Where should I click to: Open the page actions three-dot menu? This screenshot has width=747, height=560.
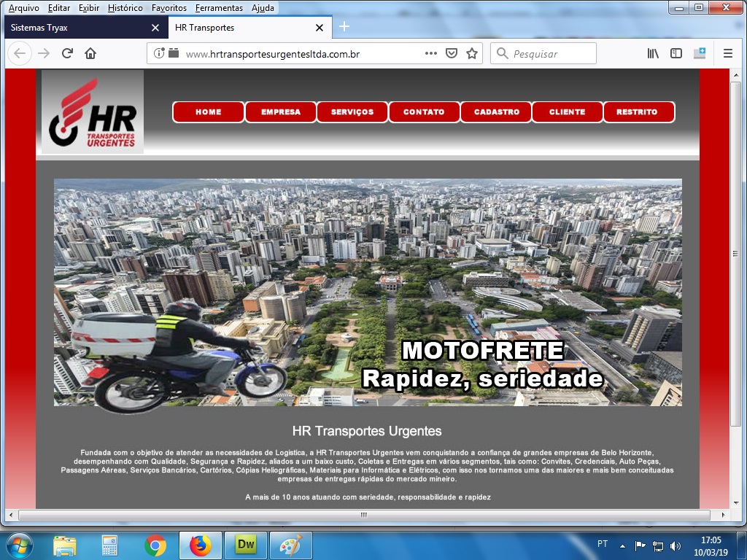430,53
